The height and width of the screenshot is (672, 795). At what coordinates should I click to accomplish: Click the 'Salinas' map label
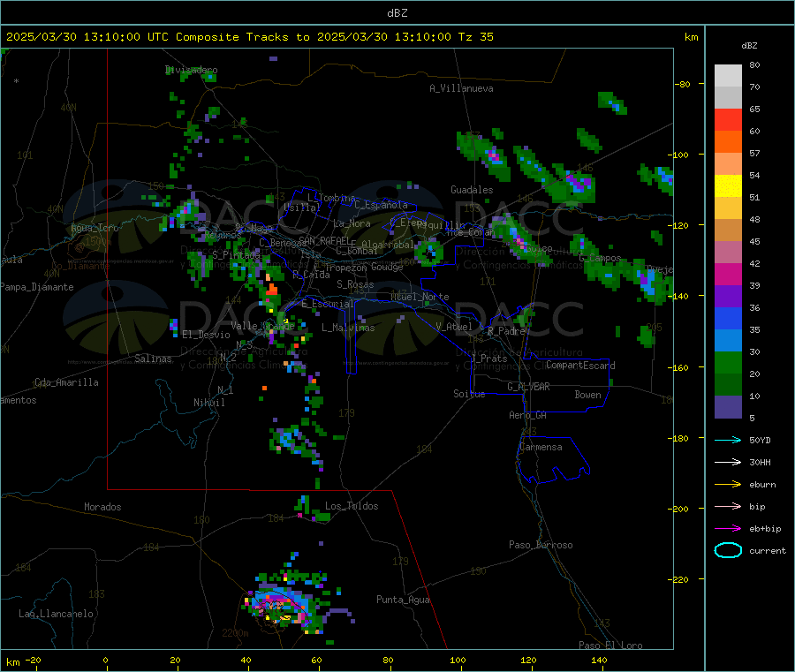153,359
